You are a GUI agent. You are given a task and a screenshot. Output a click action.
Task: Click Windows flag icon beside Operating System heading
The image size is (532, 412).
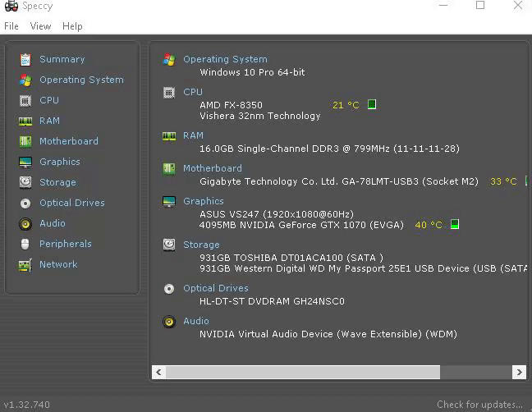tap(169, 60)
